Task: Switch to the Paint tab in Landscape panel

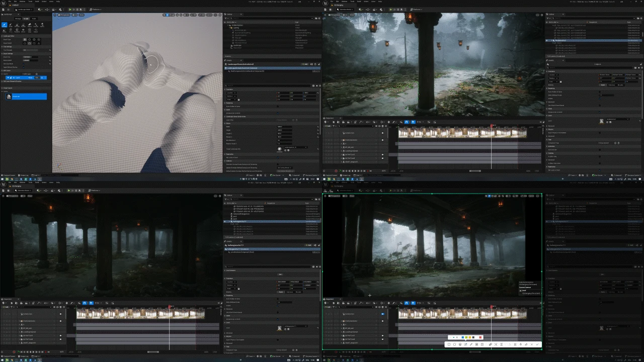Action: [34, 19]
